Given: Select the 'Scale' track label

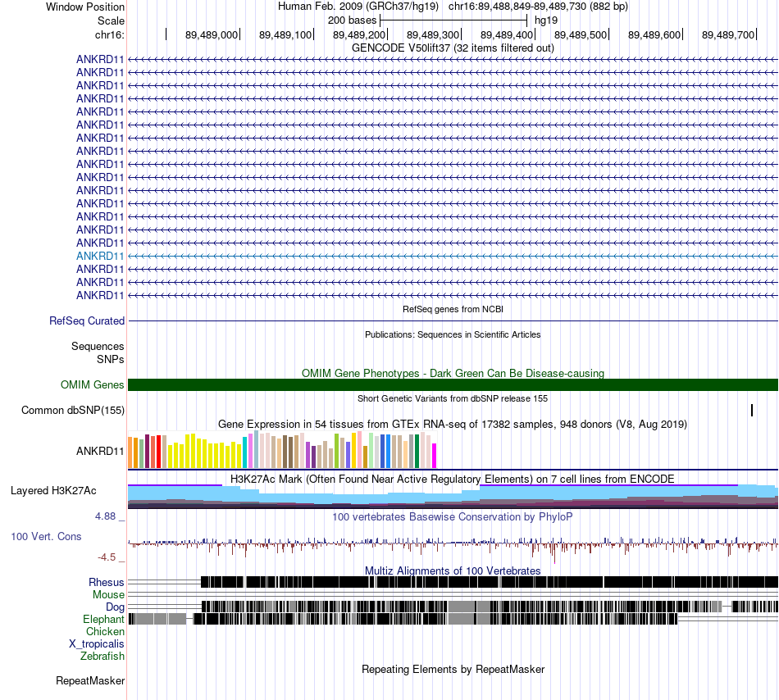Looking at the screenshot, I should point(111,20).
